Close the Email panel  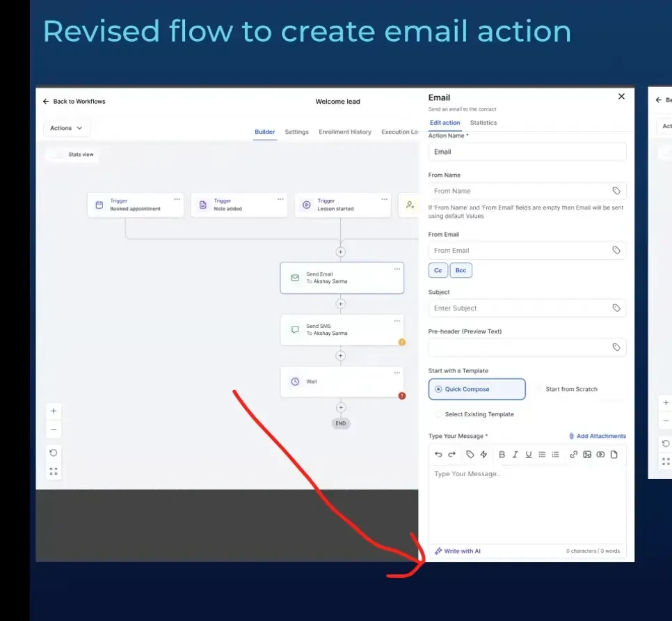coord(621,97)
